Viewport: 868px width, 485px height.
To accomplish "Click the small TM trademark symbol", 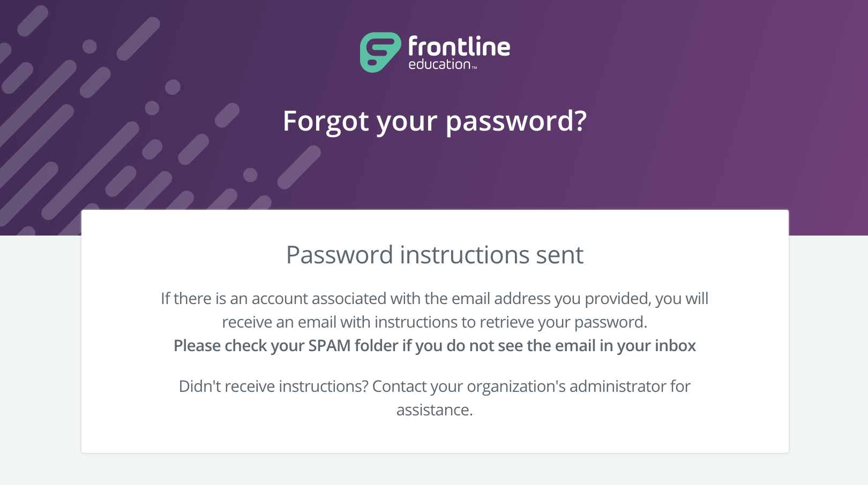I will point(474,68).
